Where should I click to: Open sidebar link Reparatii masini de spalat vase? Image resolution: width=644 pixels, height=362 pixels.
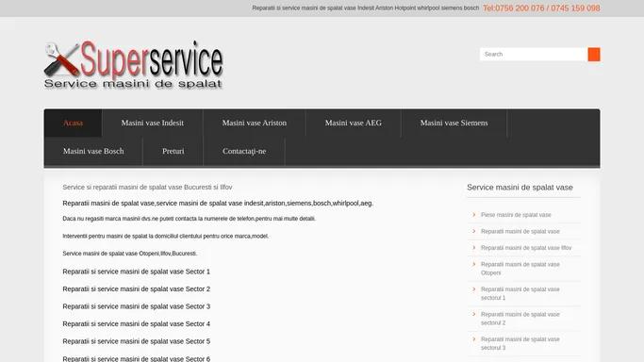(x=520, y=232)
